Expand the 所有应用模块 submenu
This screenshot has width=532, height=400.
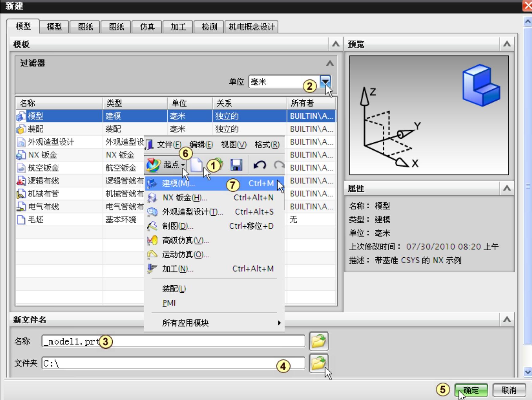pos(279,323)
